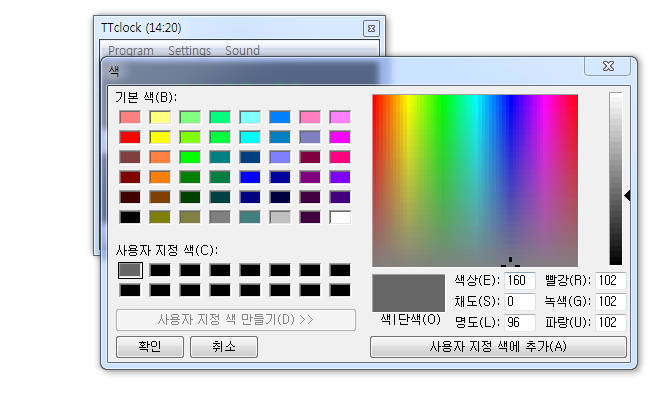Select the bright lime green swatch in third row

[190, 157]
